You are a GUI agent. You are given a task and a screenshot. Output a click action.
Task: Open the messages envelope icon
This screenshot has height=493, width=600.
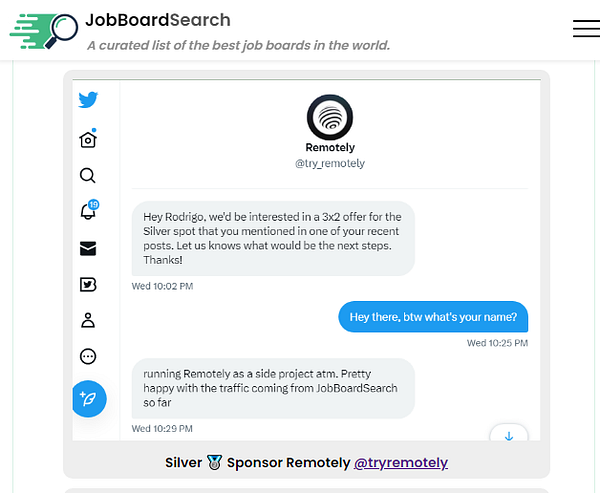(88, 248)
